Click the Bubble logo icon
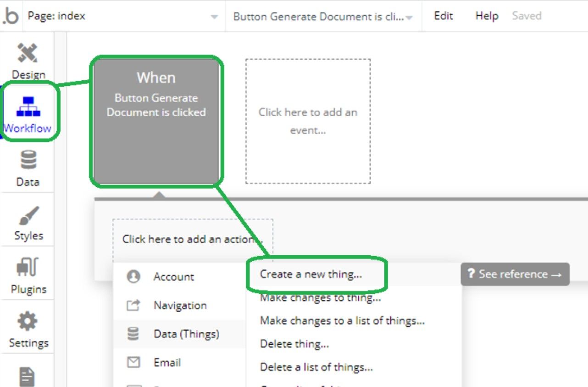 point(10,16)
